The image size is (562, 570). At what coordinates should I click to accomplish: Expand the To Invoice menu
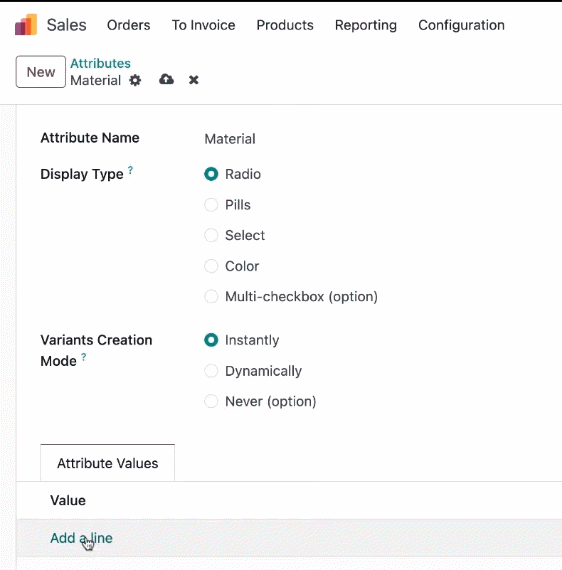(204, 25)
